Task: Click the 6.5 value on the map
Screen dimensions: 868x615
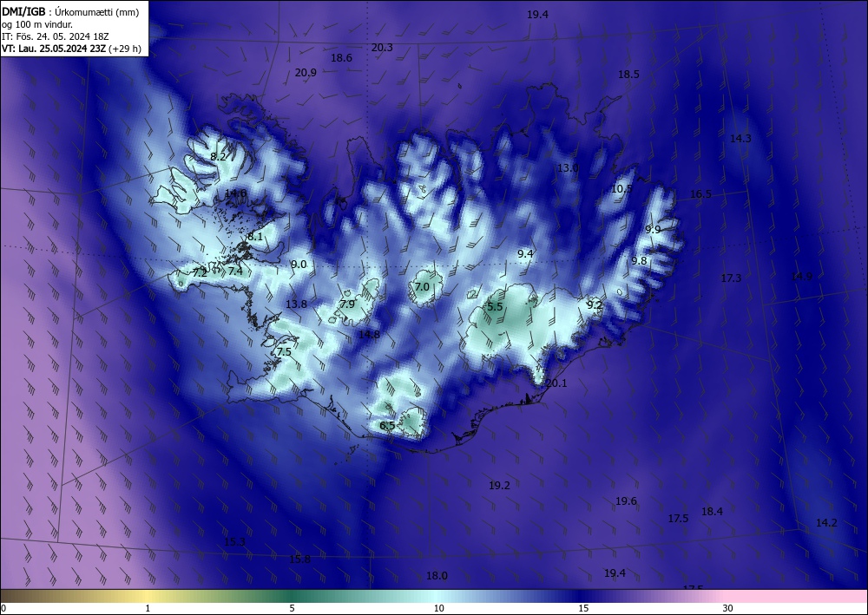Action: (387, 425)
